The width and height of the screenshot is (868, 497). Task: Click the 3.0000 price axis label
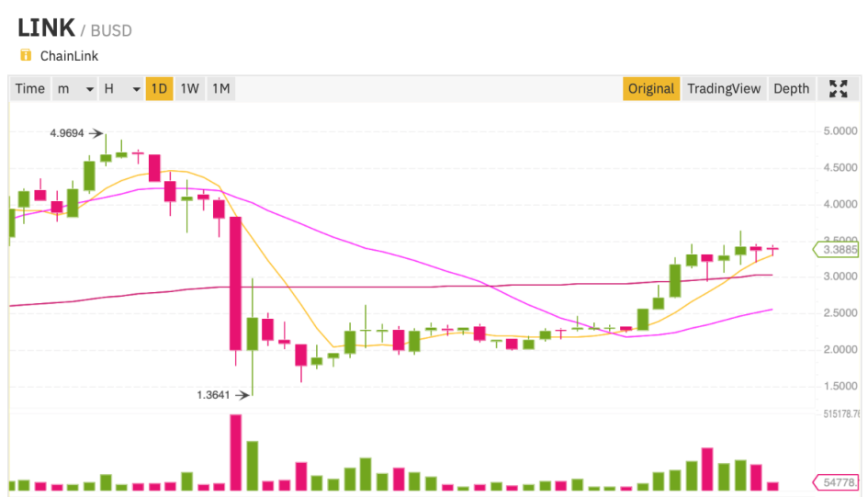[840, 277]
